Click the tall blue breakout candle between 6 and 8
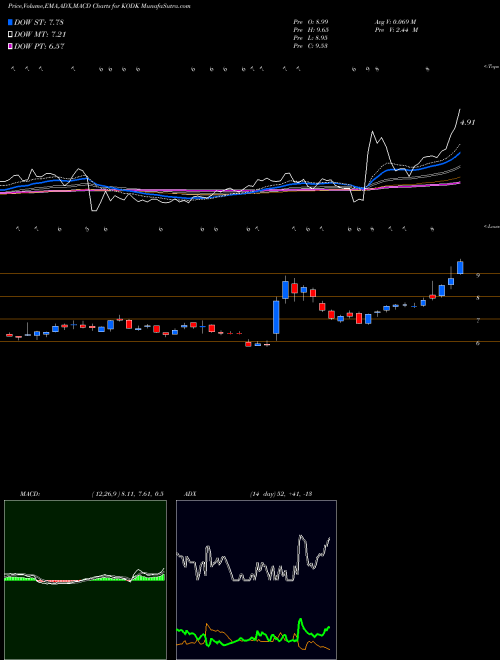 click(276, 317)
